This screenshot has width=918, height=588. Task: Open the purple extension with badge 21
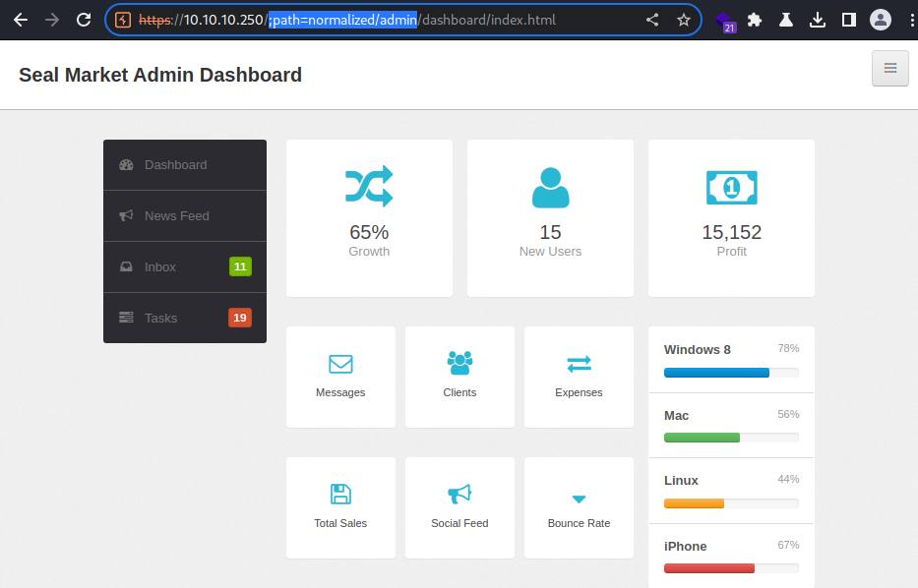[725, 22]
